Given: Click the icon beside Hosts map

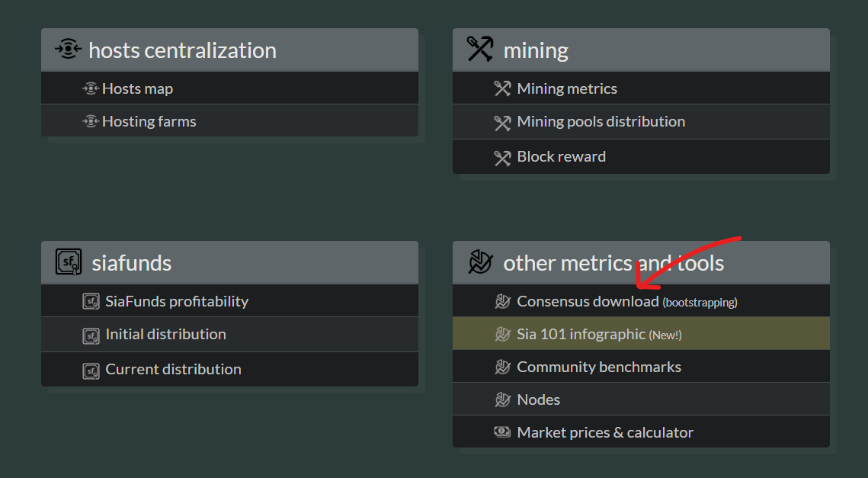Looking at the screenshot, I should click(x=91, y=88).
